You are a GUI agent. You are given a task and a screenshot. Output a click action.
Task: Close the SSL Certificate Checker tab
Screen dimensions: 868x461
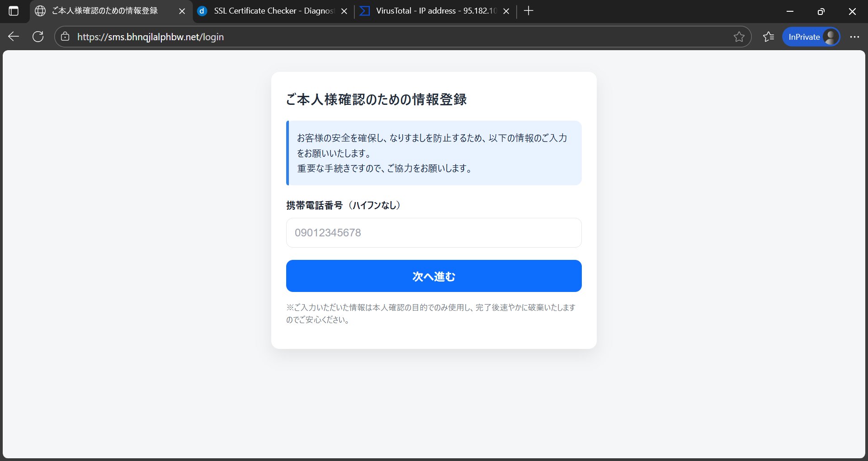(344, 11)
